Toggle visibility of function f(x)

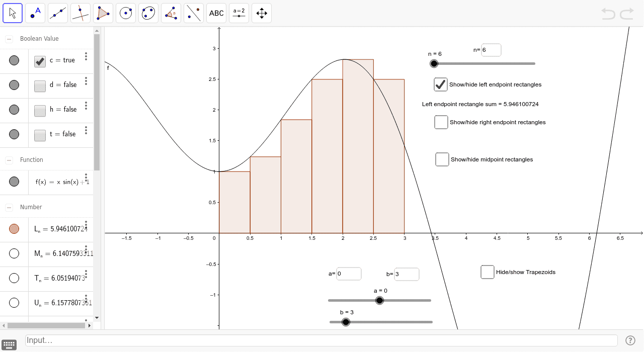tap(14, 181)
